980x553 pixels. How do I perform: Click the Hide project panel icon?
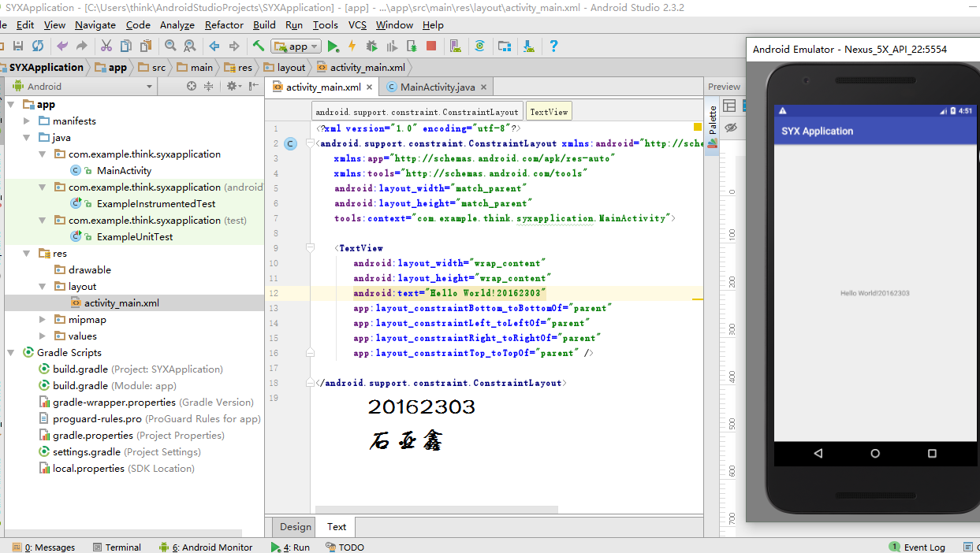254,87
